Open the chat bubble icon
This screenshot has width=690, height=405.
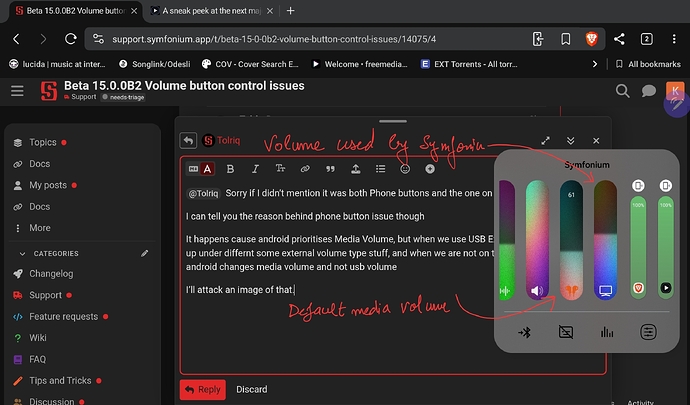pyautogui.click(x=649, y=91)
